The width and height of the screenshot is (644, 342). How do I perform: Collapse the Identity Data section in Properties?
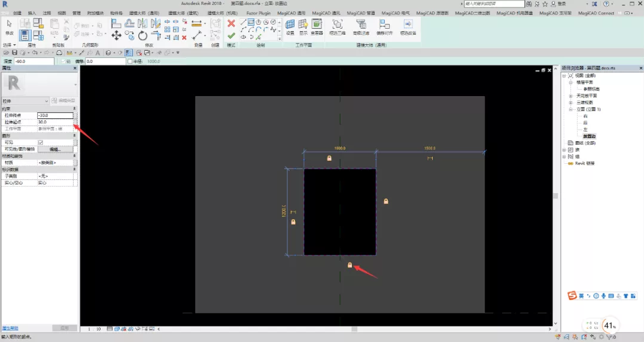pos(74,169)
